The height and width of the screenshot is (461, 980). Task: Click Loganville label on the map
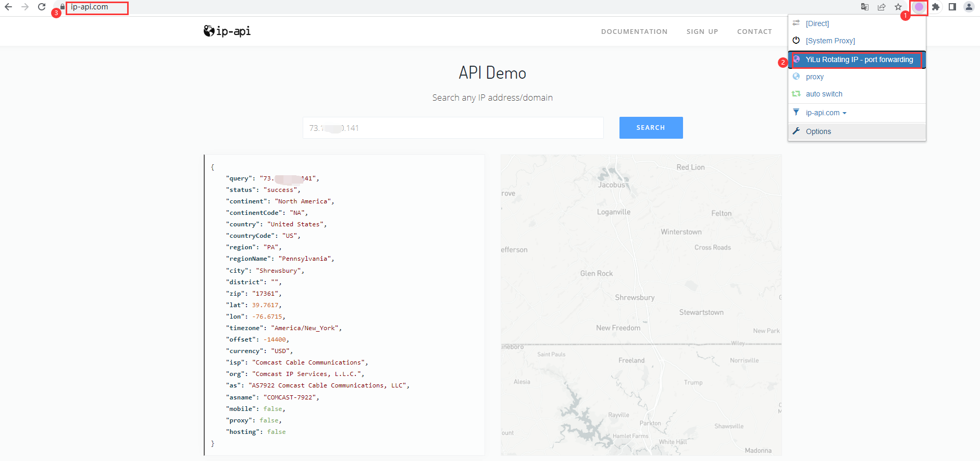point(614,212)
